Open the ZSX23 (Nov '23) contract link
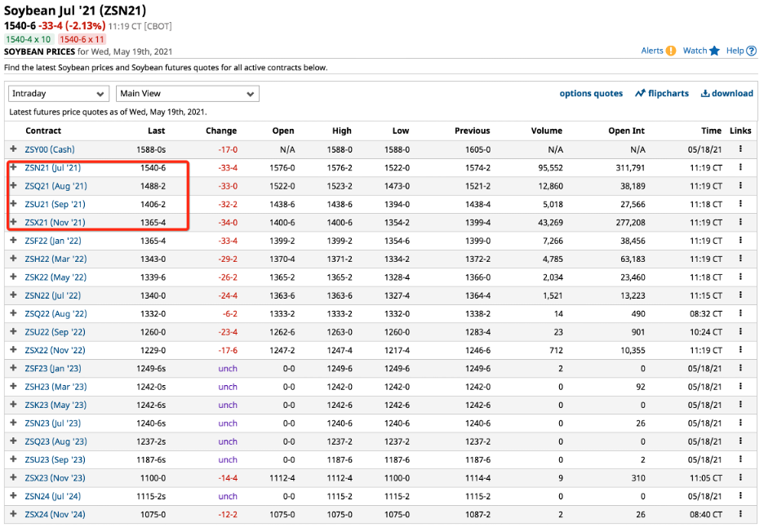 click(55, 478)
